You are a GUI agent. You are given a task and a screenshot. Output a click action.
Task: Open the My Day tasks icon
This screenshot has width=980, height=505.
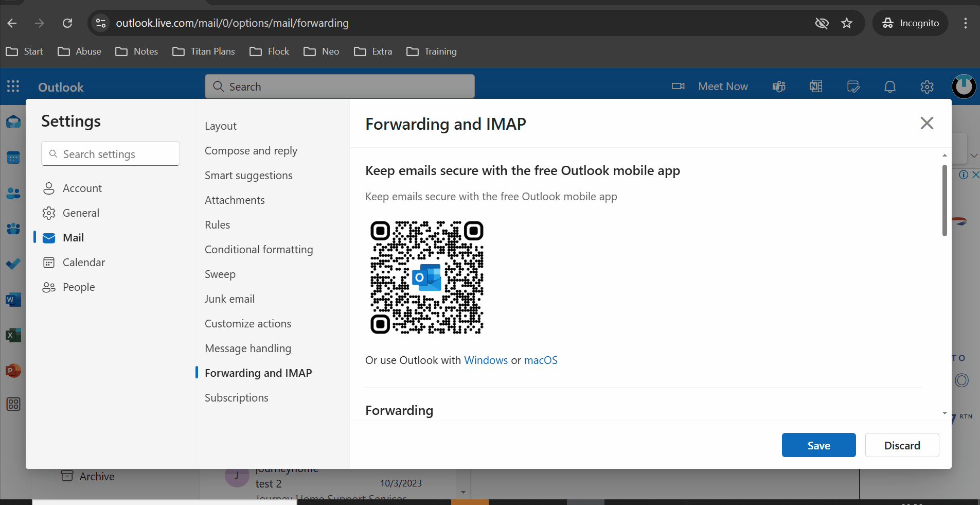(853, 86)
